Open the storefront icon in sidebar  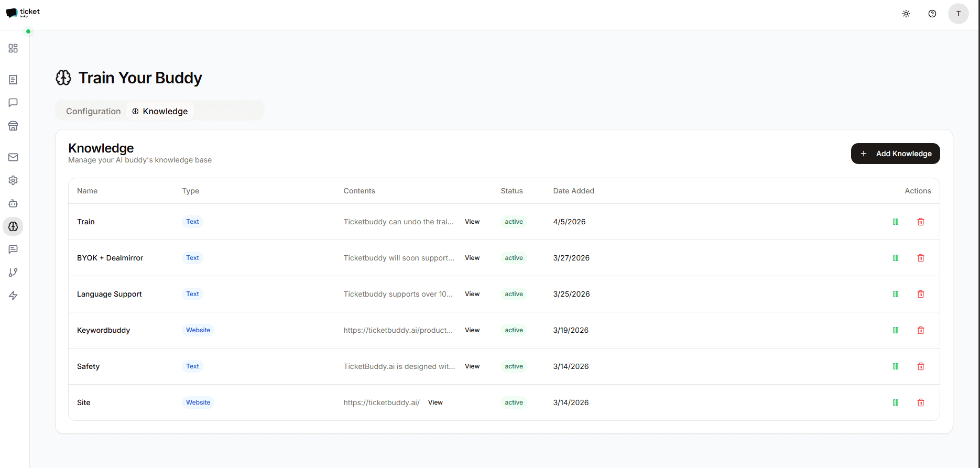click(x=13, y=126)
